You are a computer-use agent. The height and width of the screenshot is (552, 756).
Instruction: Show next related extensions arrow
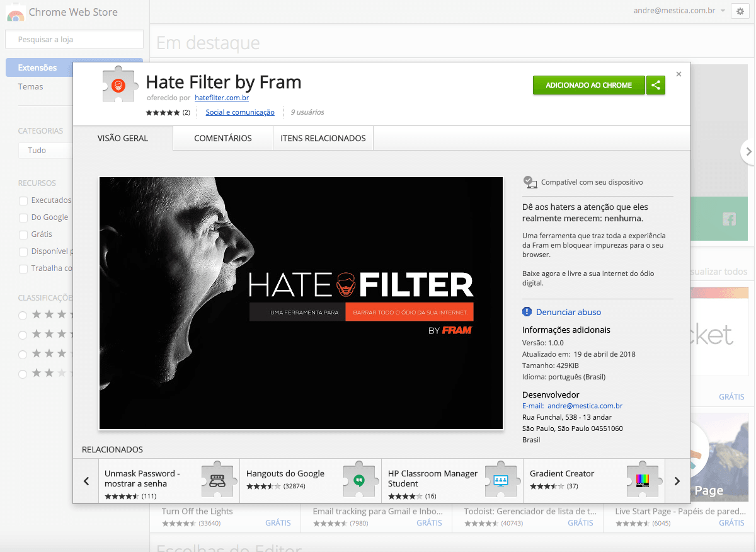pyautogui.click(x=677, y=481)
